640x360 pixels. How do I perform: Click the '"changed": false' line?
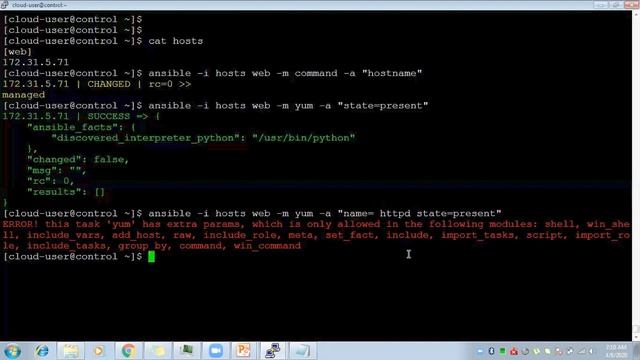click(78, 160)
